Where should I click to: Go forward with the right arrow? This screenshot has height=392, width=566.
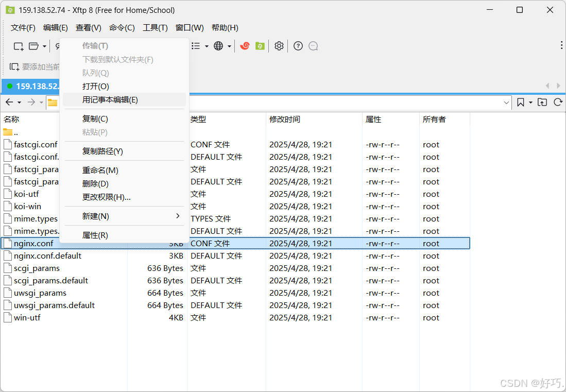pyautogui.click(x=31, y=102)
